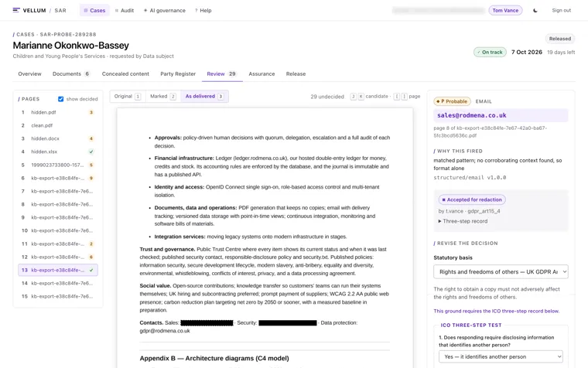Open the 'Yes — it identifies another person' dropdown
Screen dimensions: 588x368
501,356
